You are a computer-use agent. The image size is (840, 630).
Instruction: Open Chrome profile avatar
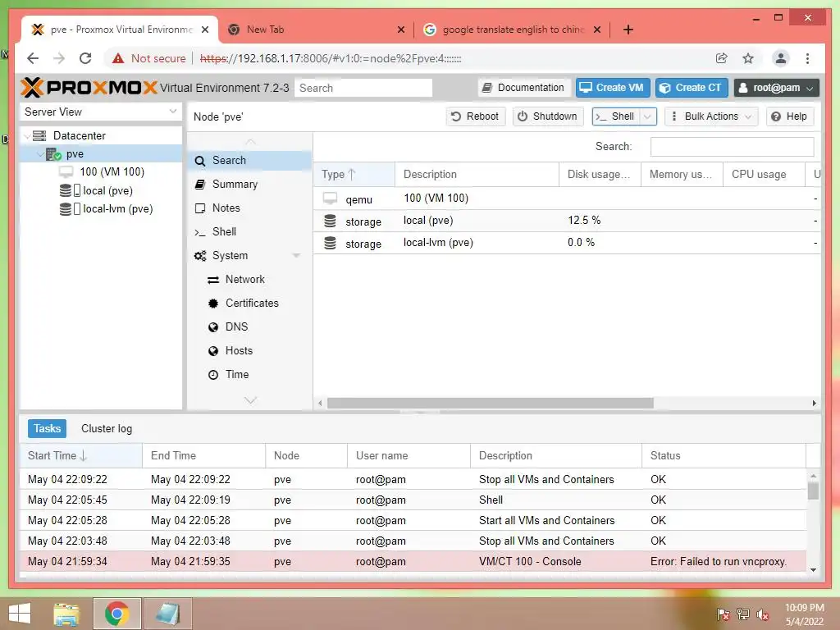781,58
